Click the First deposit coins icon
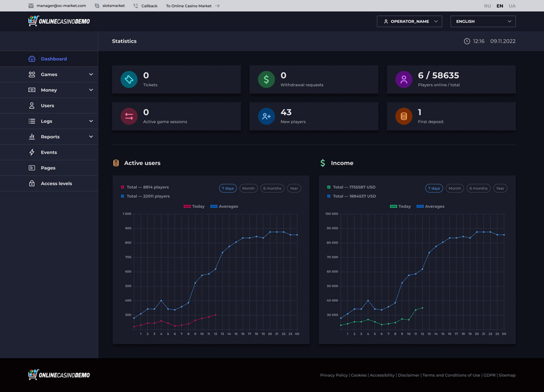This screenshot has width=544, height=392. click(x=404, y=116)
